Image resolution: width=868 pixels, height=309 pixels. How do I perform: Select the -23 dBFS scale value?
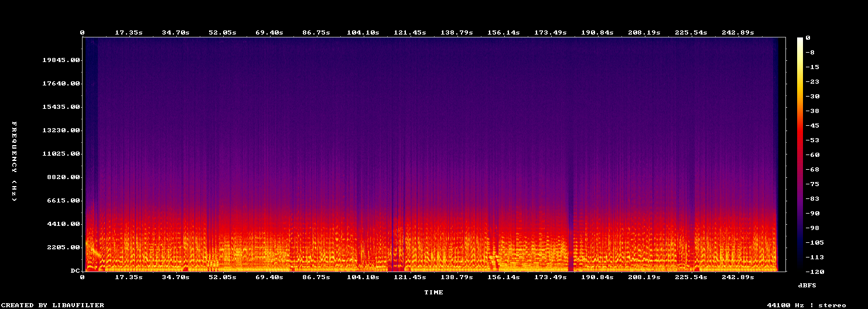coord(812,82)
